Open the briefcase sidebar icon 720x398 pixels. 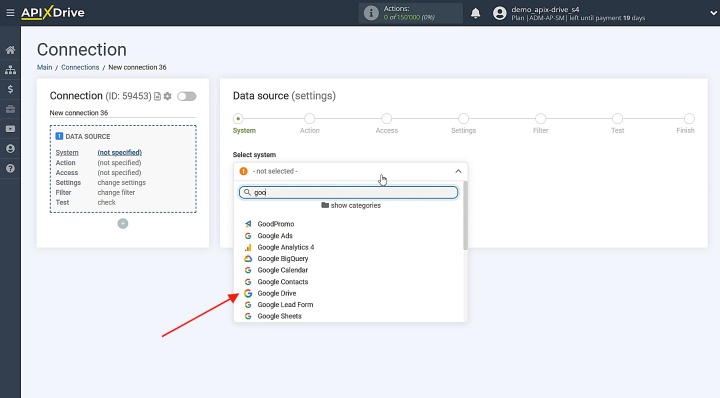[10, 109]
